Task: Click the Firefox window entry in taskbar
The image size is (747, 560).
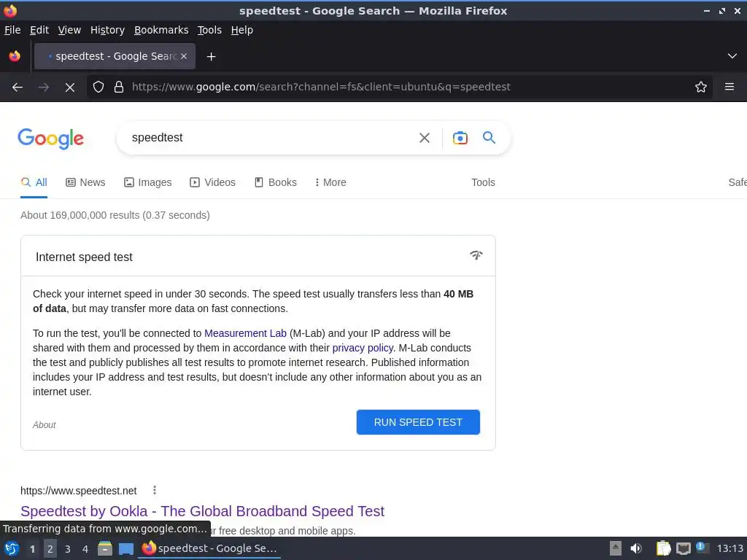Action: click(209, 548)
